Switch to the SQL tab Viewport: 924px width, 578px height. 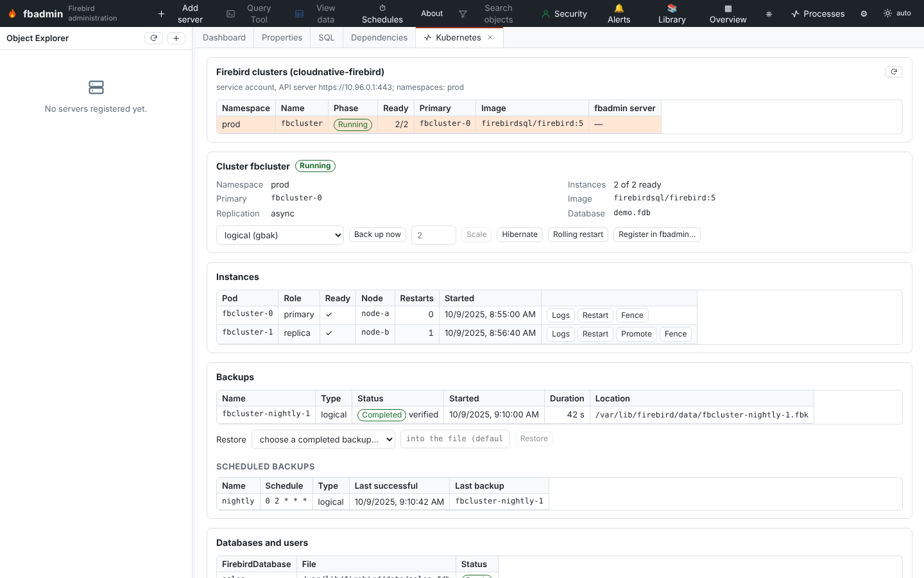coord(327,38)
